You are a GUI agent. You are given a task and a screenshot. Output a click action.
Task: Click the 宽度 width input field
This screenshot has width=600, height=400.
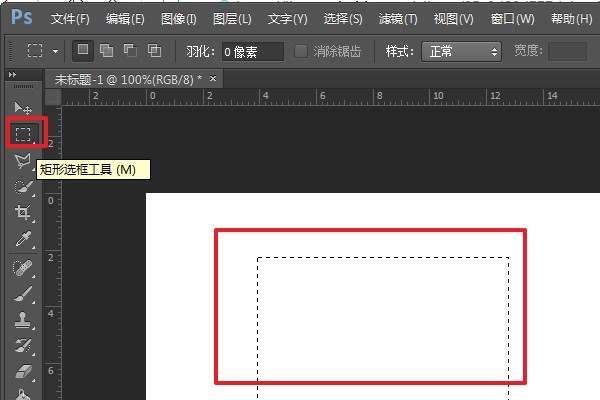tap(567, 51)
